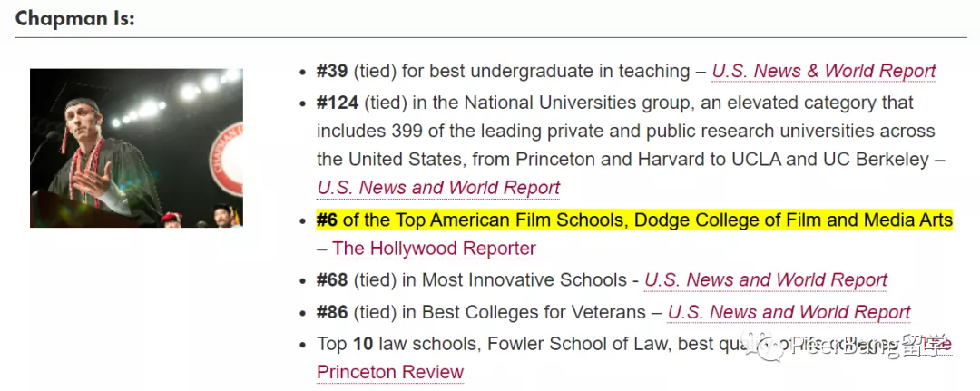
Task: Click the "Chapman Is:" heading
Action: [x=75, y=18]
